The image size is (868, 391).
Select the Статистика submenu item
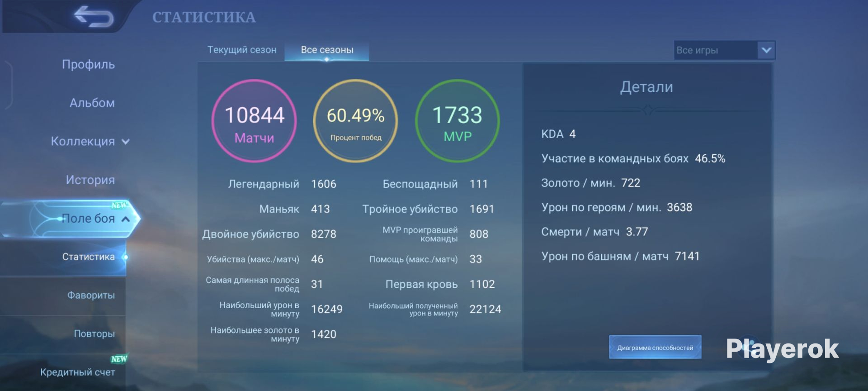[x=89, y=257]
